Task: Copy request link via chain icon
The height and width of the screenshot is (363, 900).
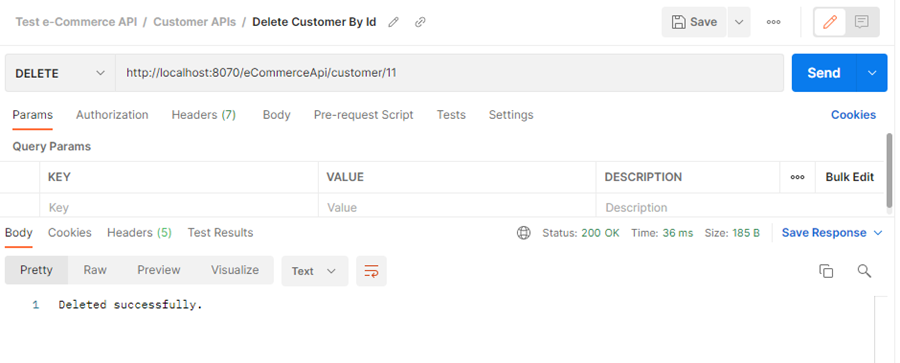Action: [x=420, y=22]
